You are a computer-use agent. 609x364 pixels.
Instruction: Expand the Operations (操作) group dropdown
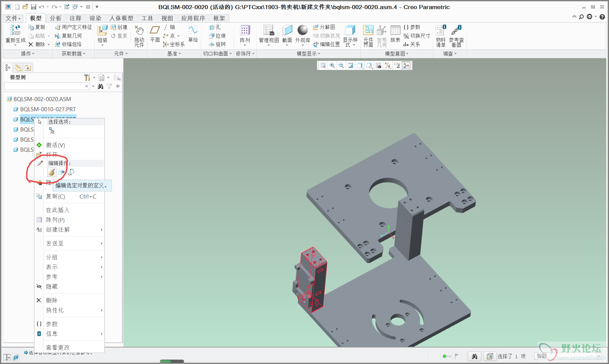[x=28, y=54]
